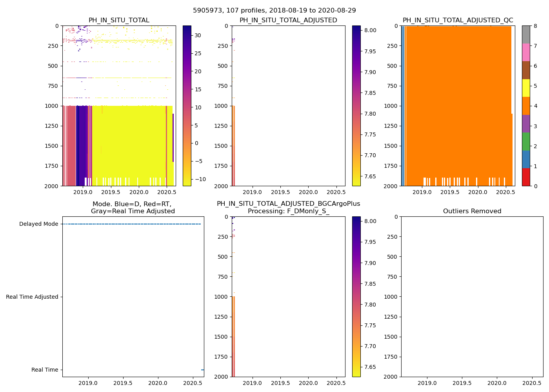The image size is (549, 392).
Task: Click the Delayed Mode axis label
Action: coord(38,224)
